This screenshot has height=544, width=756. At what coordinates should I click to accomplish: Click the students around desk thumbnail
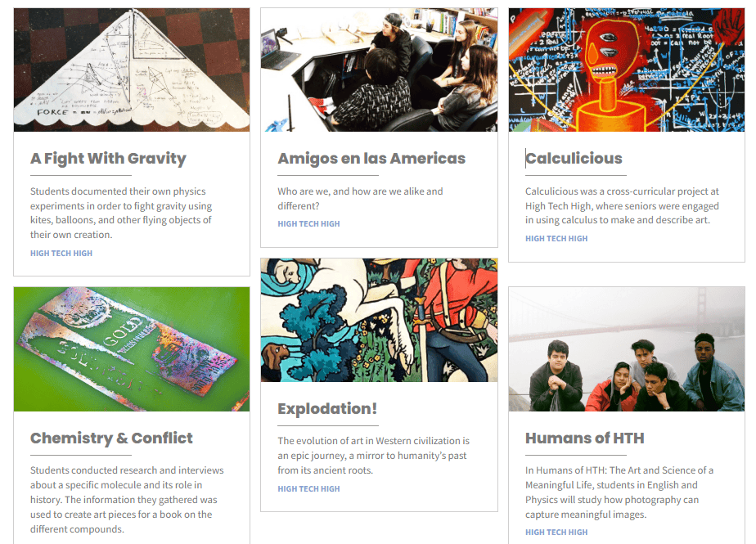[379, 70]
